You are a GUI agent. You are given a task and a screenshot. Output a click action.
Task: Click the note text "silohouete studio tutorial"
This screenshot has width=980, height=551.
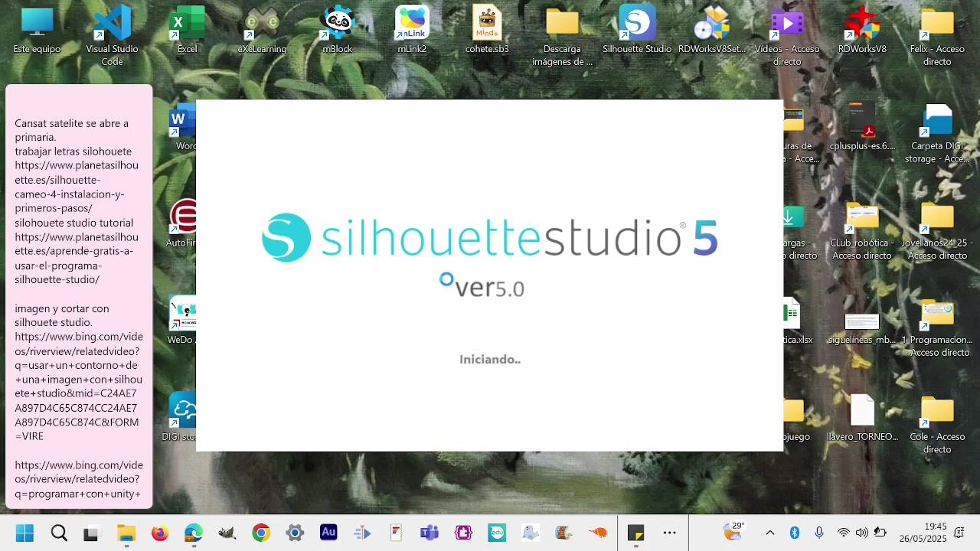(74, 223)
